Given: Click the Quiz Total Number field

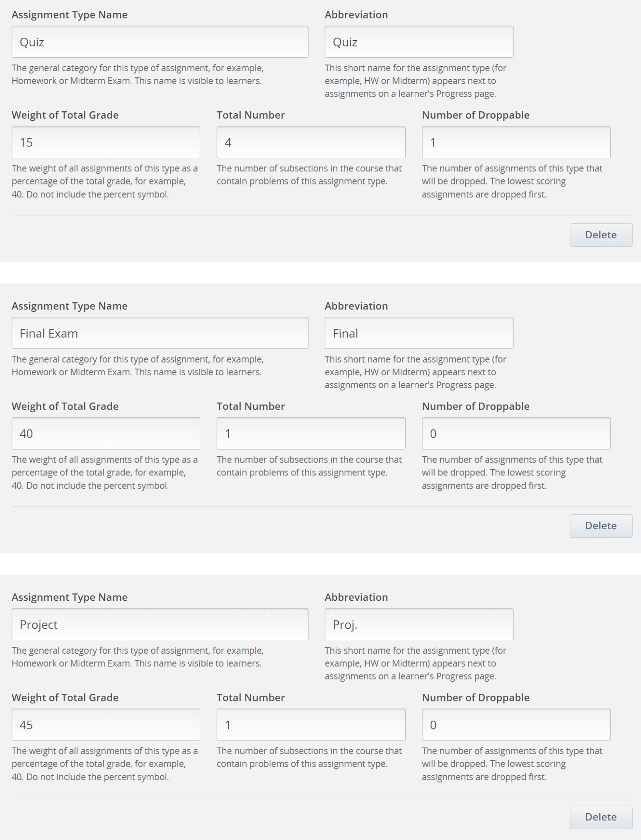Looking at the screenshot, I should (312, 142).
